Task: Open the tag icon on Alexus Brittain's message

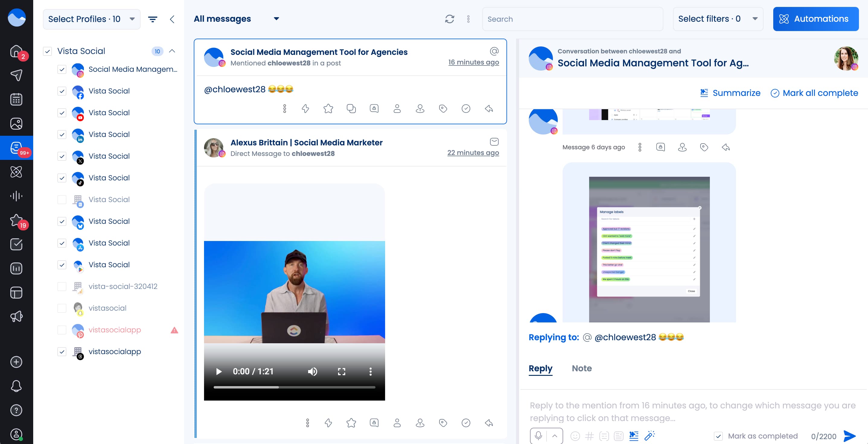Action: click(442, 423)
